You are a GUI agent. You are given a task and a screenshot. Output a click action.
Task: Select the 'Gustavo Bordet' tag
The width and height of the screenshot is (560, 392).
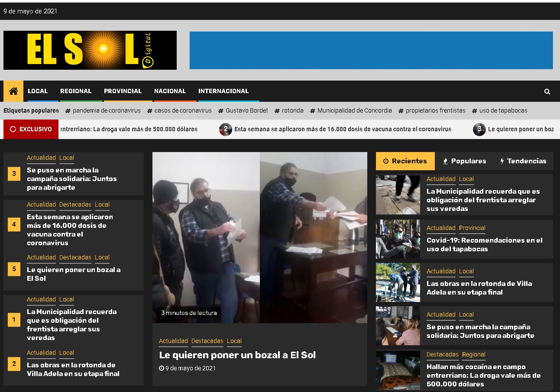[x=243, y=110]
